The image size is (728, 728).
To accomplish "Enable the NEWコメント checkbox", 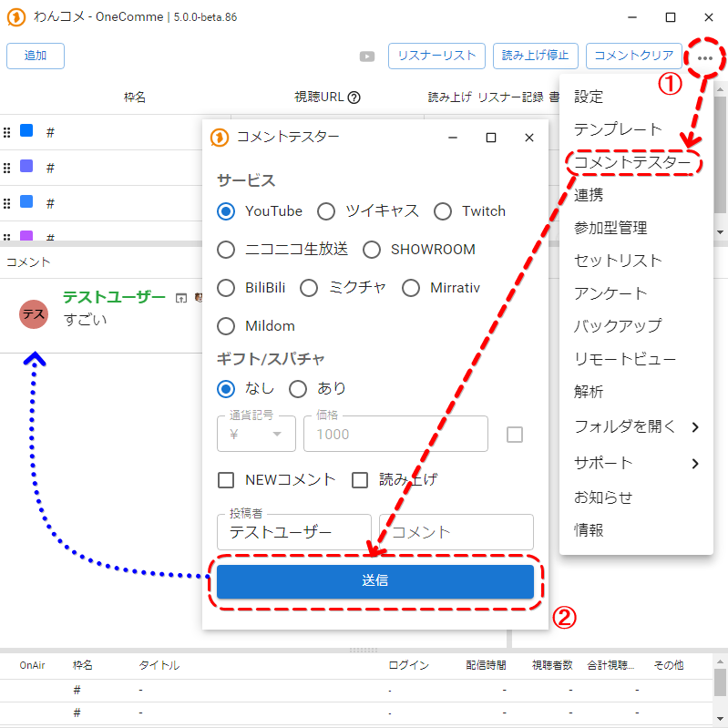I will [227, 479].
